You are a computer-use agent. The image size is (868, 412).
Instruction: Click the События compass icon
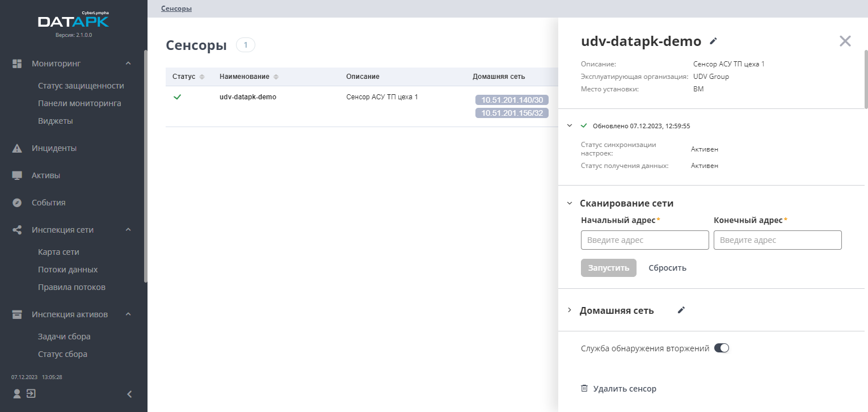click(17, 203)
